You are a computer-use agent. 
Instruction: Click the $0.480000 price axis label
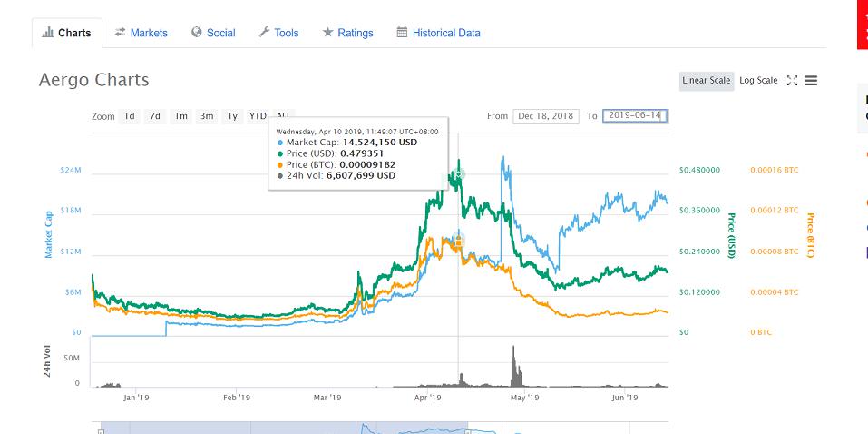pyautogui.click(x=699, y=170)
